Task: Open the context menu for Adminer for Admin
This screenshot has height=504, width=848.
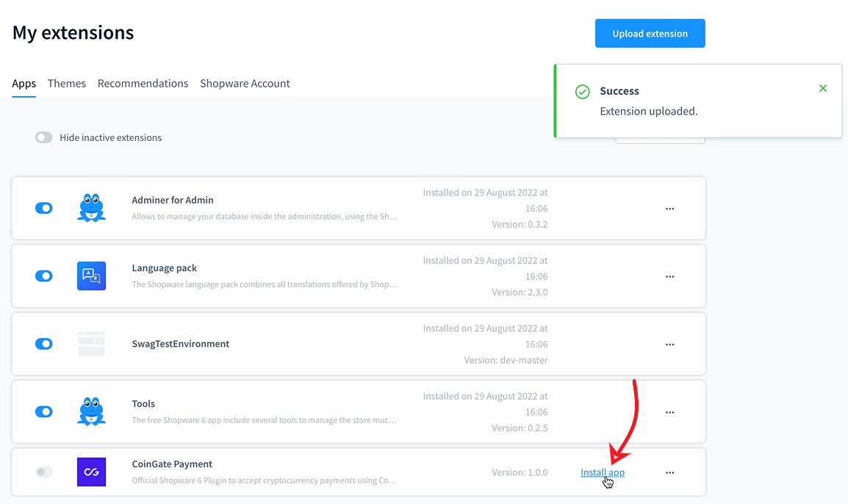Action: [669, 209]
